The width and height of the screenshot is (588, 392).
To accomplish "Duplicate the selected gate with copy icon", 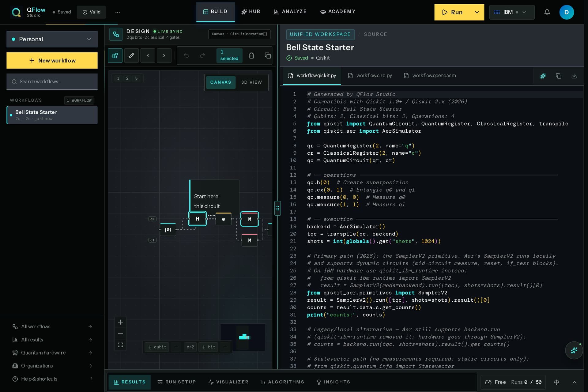I will pyautogui.click(x=268, y=55).
